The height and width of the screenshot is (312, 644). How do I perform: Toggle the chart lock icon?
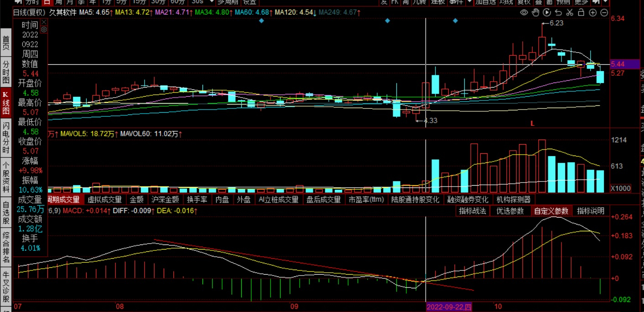581,12
